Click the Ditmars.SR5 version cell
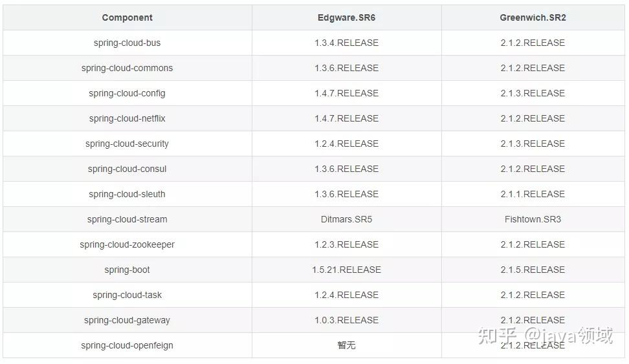629x364 pixels. (x=346, y=219)
